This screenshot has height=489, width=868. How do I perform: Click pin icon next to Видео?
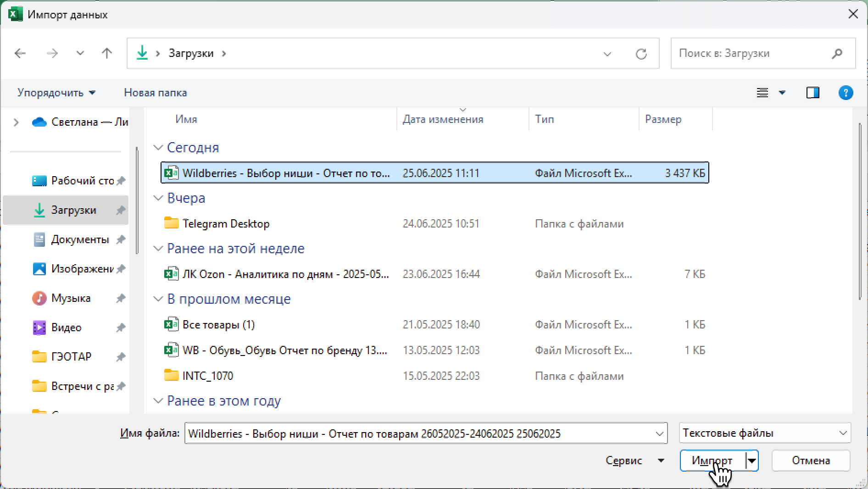(121, 328)
